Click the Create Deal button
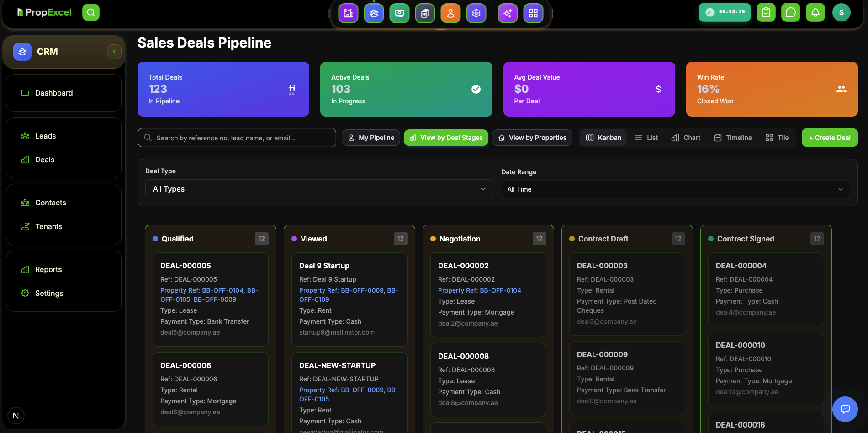 [829, 137]
